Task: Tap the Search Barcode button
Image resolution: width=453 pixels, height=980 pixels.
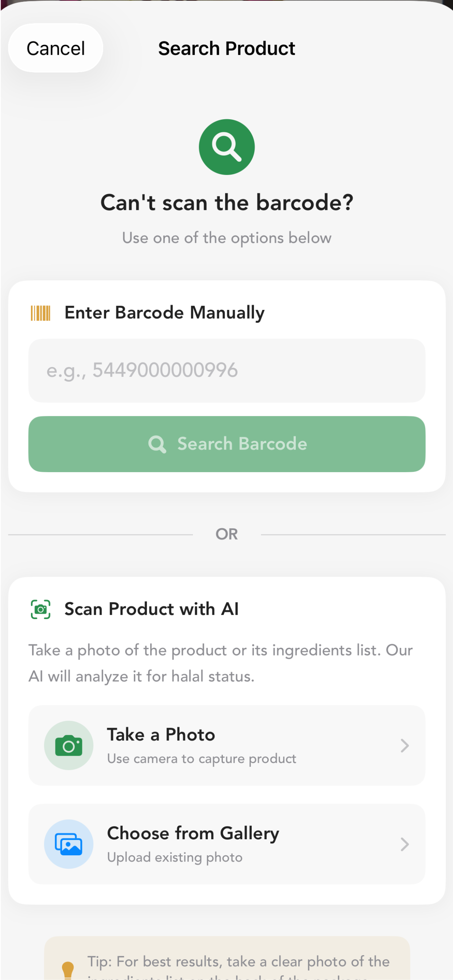Action: coord(226,444)
